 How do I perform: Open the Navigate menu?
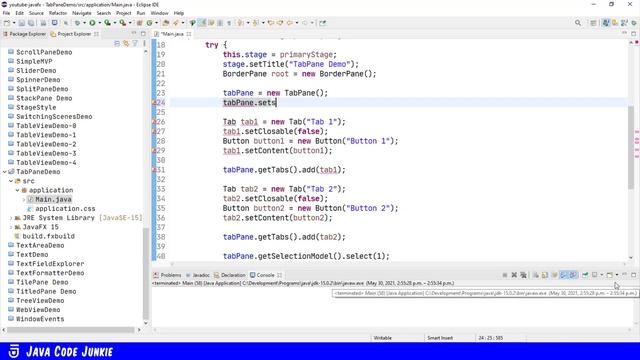pos(82,13)
